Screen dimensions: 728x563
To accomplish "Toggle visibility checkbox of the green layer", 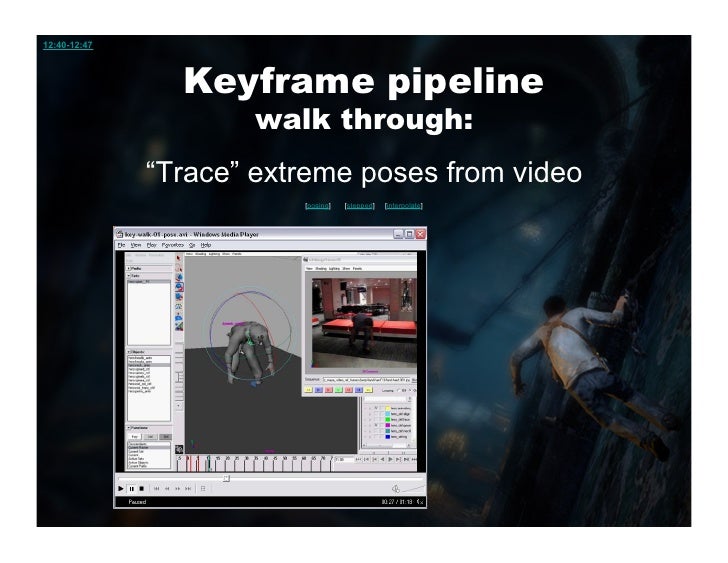I will pyautogui.click(x=376, y=420).
